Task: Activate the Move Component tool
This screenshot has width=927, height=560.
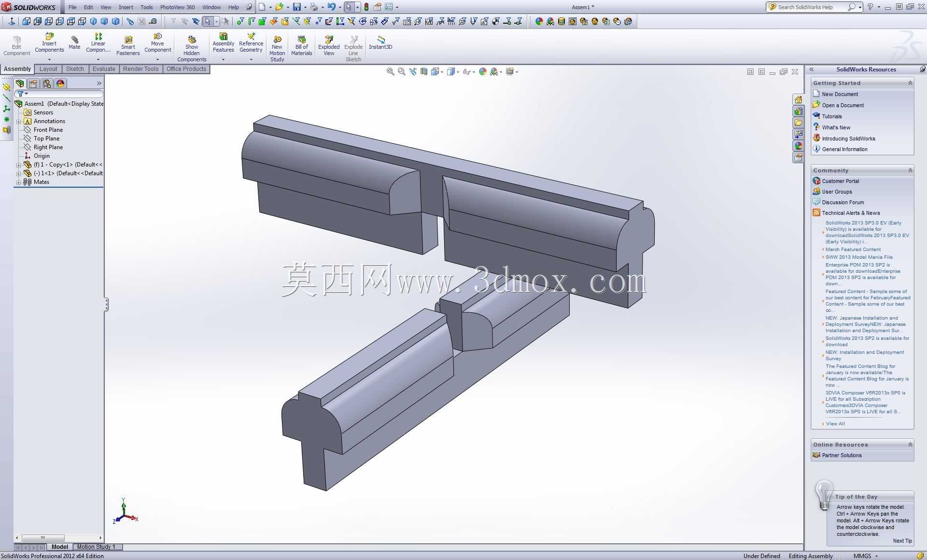Action: click(158, 43)
